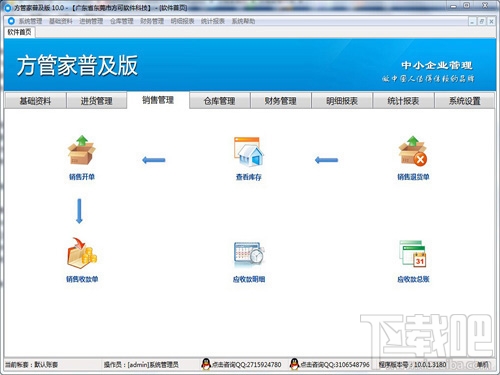The image size is (500, 375).
Task: Switch to the 系统设置 tab
Action: (465, 101)
